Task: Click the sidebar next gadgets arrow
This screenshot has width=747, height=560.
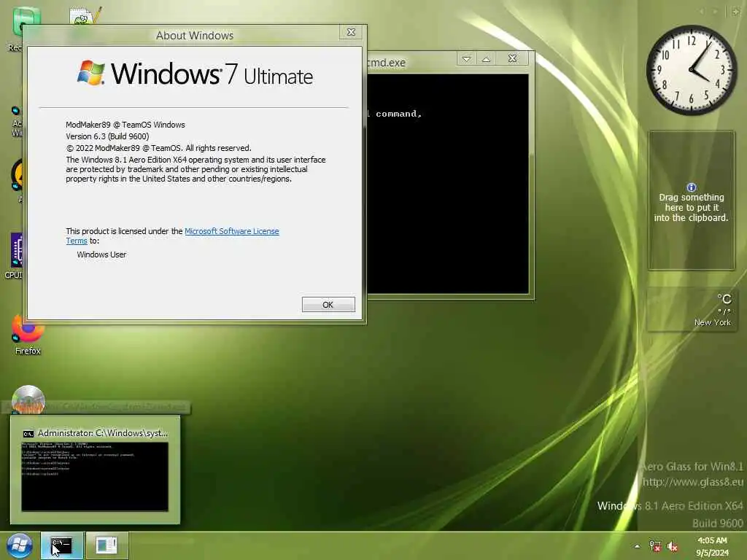Action: (715, 12)
